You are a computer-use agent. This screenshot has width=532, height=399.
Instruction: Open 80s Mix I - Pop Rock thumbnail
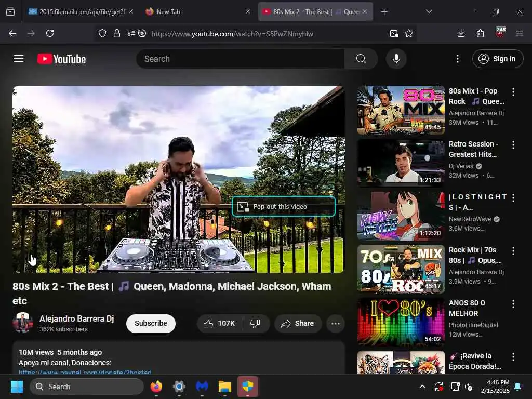click(401, 110)
